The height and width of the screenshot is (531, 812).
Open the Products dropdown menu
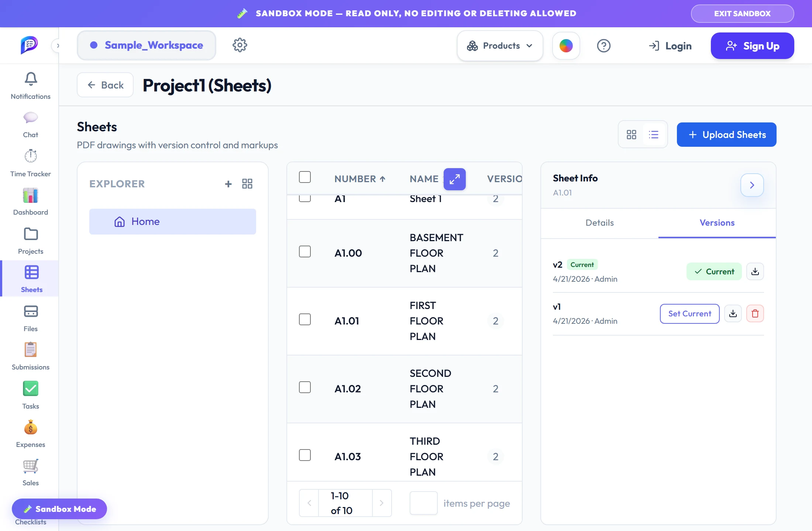tap(500, 46)
